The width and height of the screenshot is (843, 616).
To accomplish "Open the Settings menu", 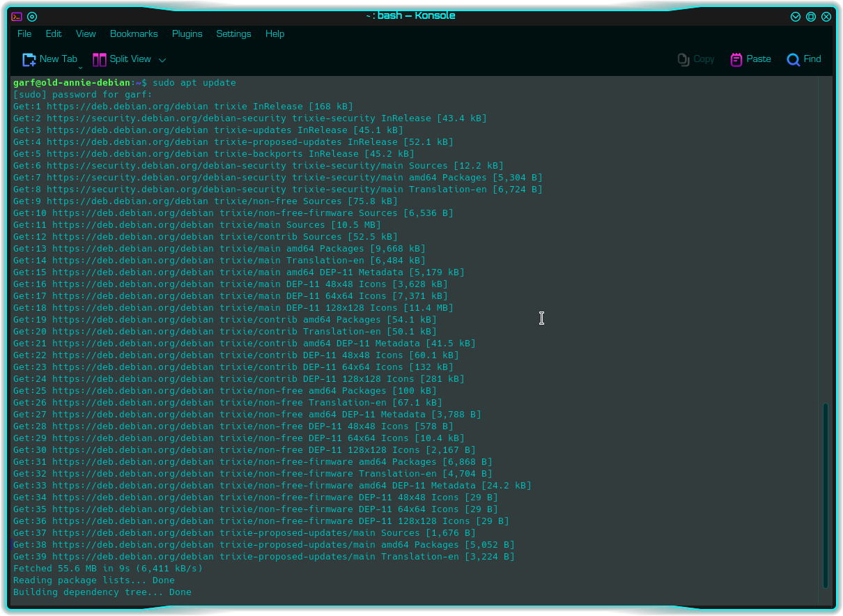I will (x=233, y=33).
